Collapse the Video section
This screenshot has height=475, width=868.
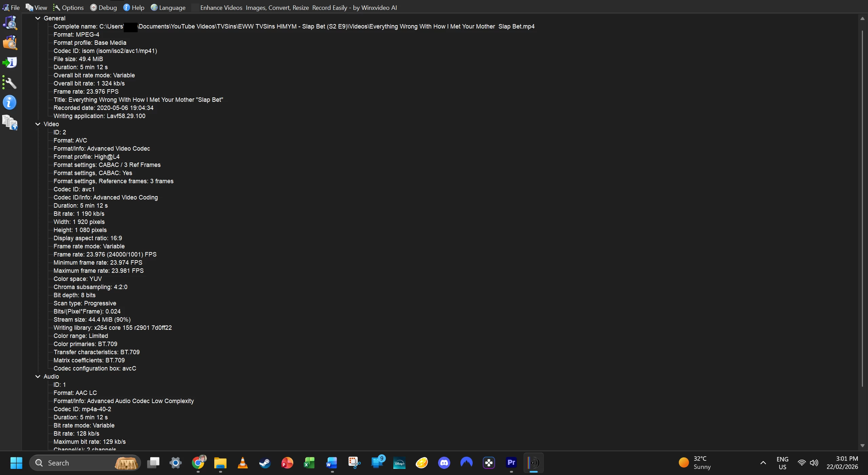(38, 124)
